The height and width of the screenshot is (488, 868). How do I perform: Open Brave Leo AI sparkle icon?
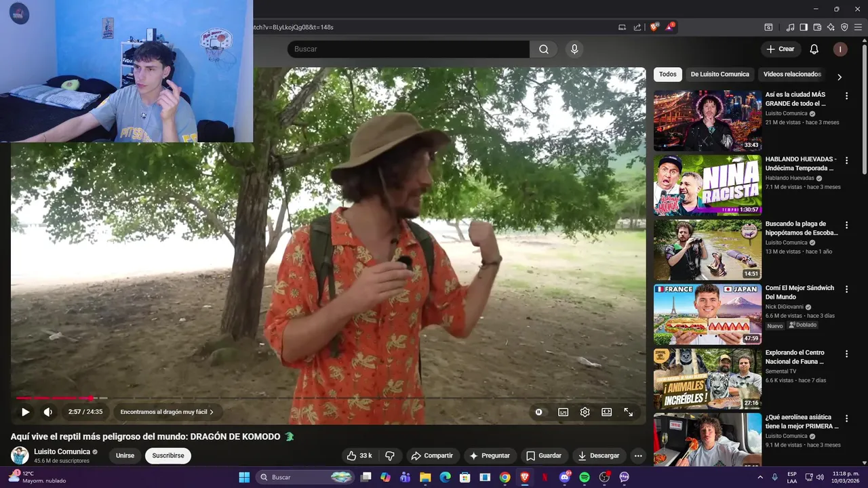tap(831, 27)
